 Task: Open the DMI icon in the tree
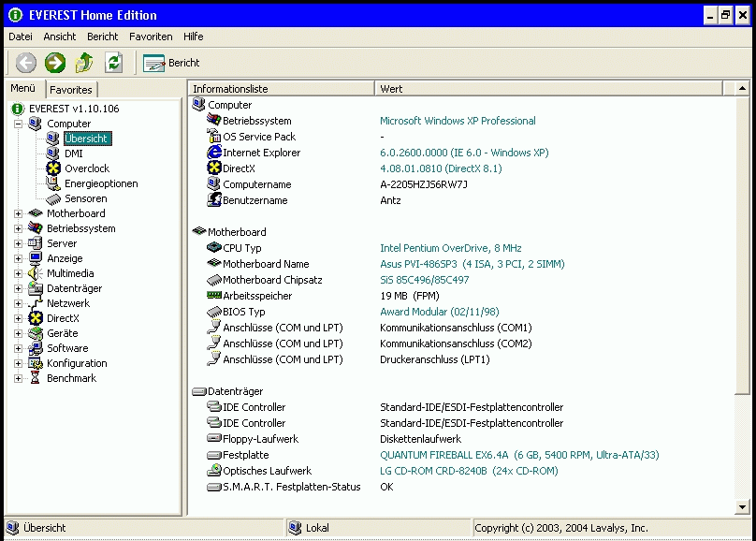(x=53, y=154)
